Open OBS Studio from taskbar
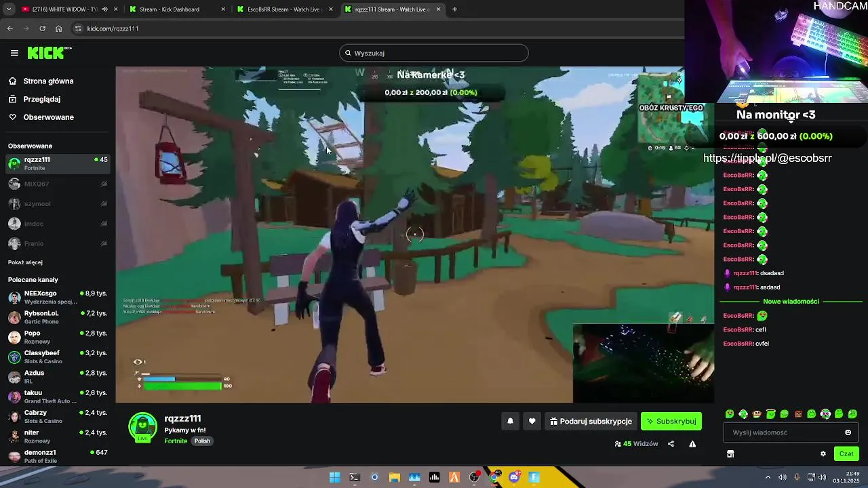 [x=474, y=477]
